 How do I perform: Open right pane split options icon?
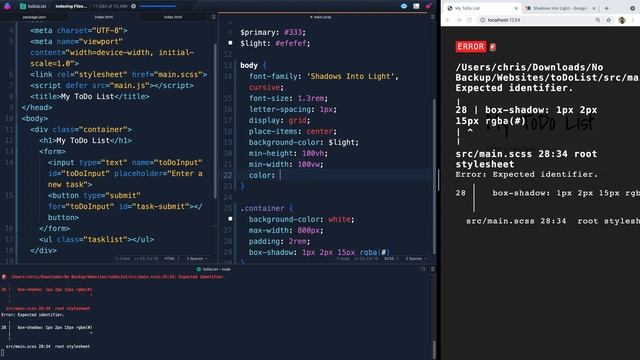(x=433, y=17)
